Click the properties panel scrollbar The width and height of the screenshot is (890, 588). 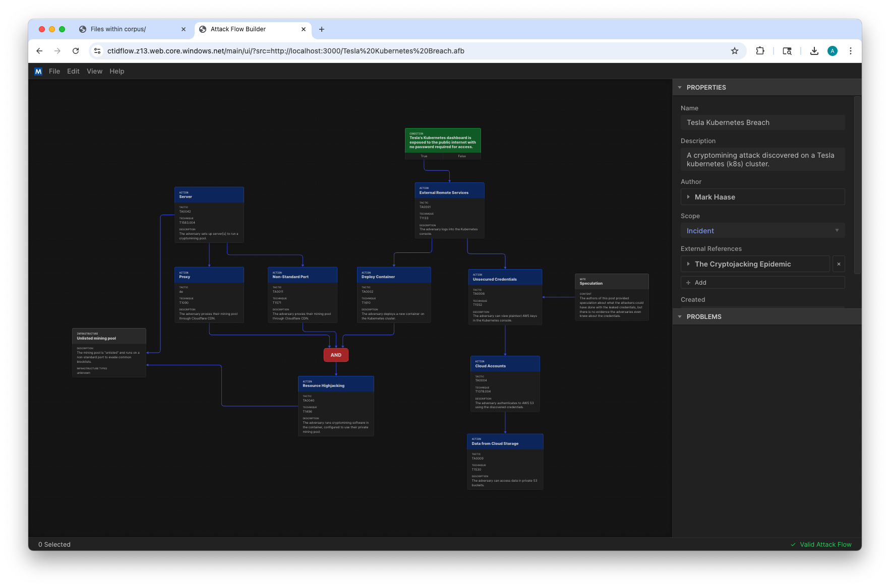coord(857,185)
